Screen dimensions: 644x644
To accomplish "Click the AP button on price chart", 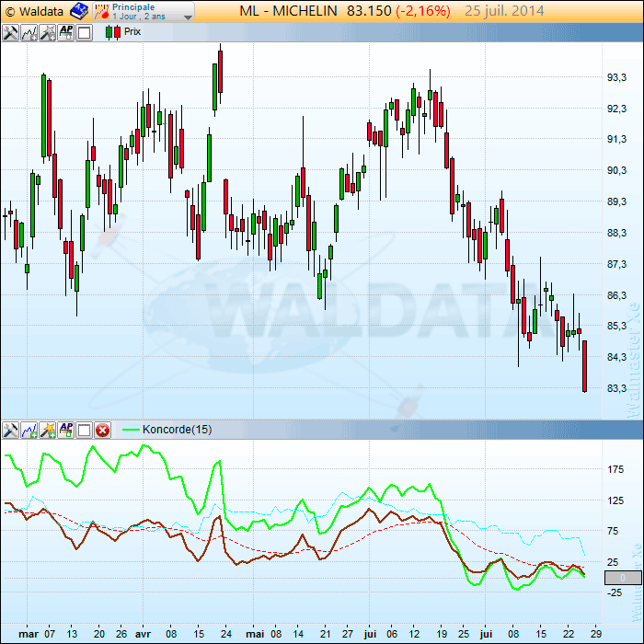I will [x=65, y=32].
